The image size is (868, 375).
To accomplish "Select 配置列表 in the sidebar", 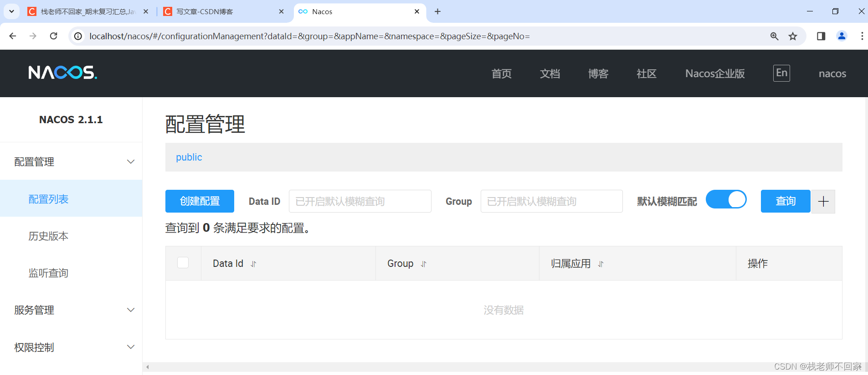I will [71, 198].
